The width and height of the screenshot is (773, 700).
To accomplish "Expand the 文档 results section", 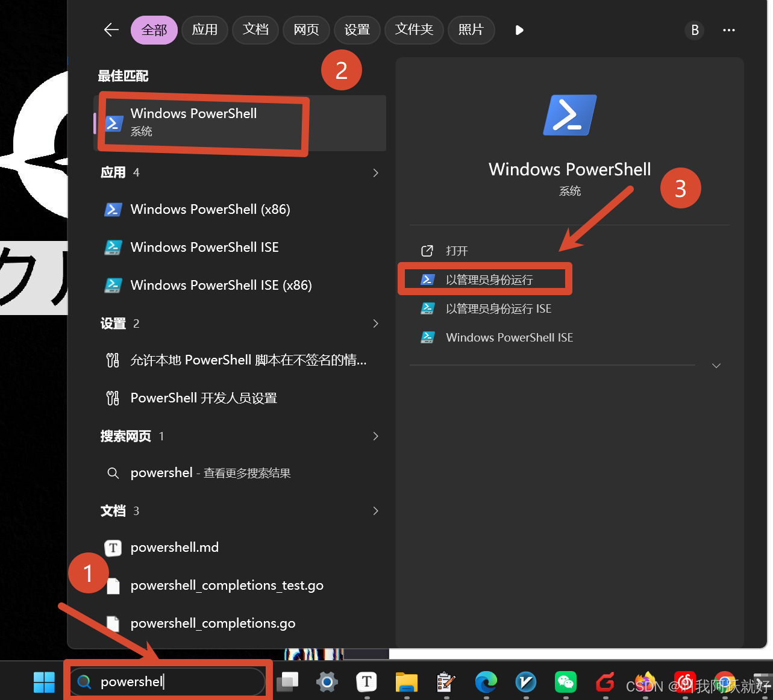I will 375,511.
